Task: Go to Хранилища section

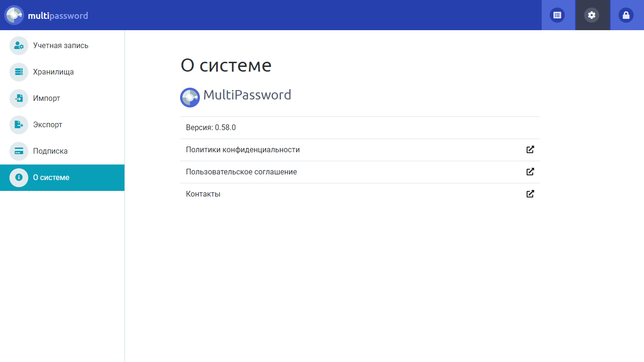Action: pos(62,72)
